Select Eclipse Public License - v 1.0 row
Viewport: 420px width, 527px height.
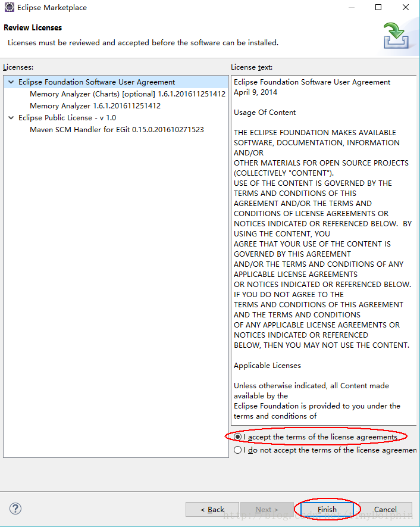[67, 118]
